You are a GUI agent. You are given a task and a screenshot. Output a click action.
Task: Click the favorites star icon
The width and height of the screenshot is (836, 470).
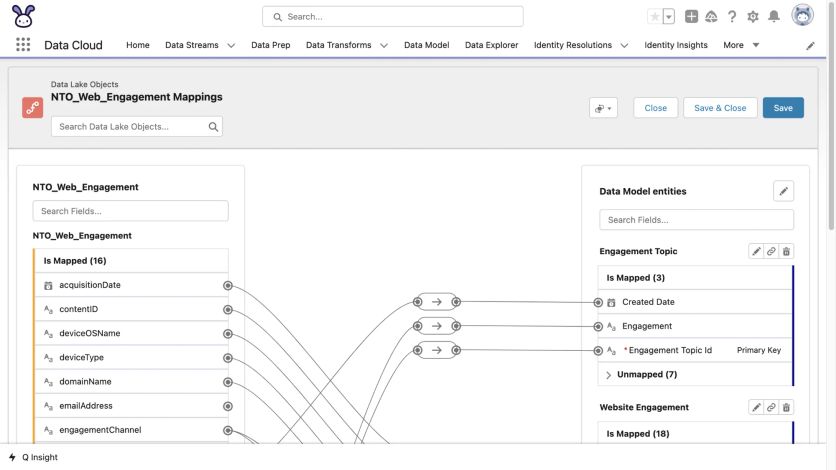[x=655, y=17]
